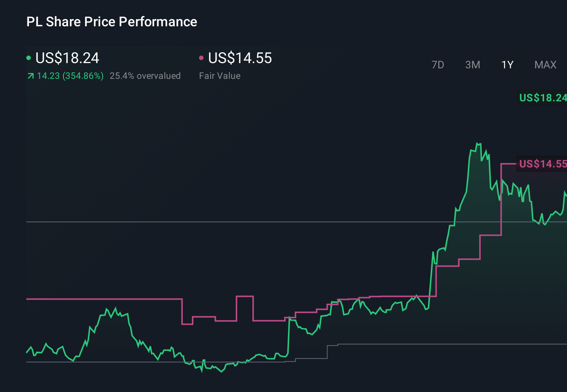Screen dimensions: 567x392
Task: Click the green upward arrow change indicator
Action: 30,75
